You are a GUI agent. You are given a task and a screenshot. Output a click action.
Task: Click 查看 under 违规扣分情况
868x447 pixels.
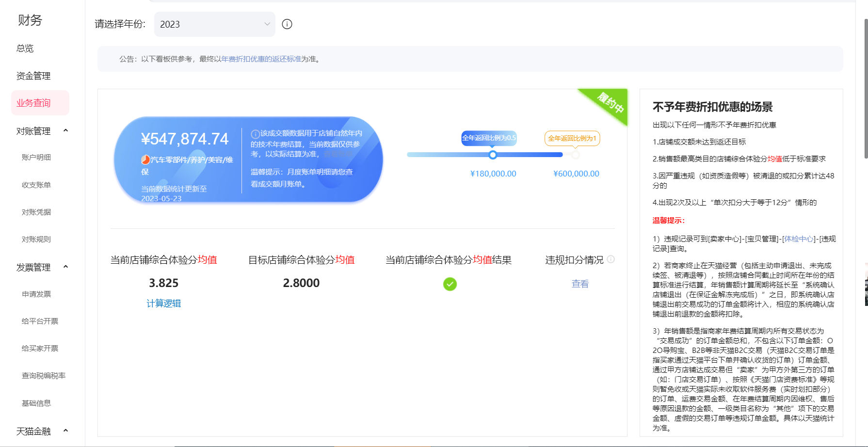click(x=580, y=284)
